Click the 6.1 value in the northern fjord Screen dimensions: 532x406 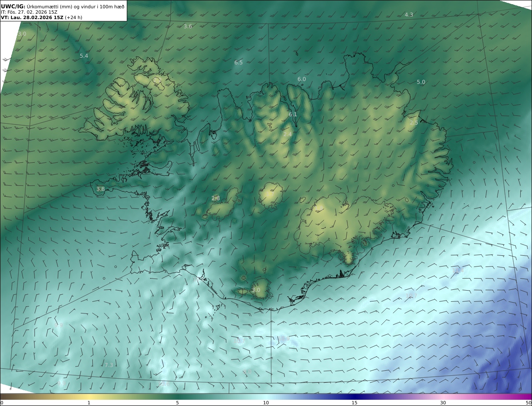pos(293,115)
